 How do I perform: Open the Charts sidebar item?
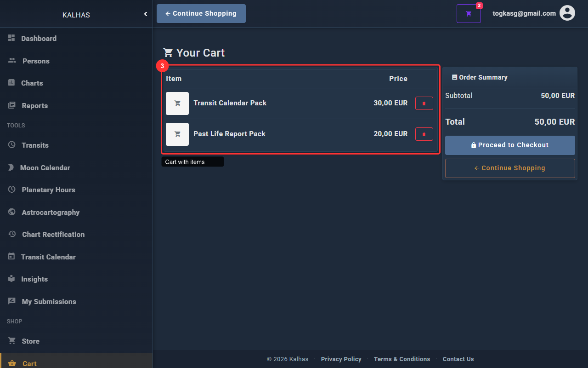click(x=32, y=83)
